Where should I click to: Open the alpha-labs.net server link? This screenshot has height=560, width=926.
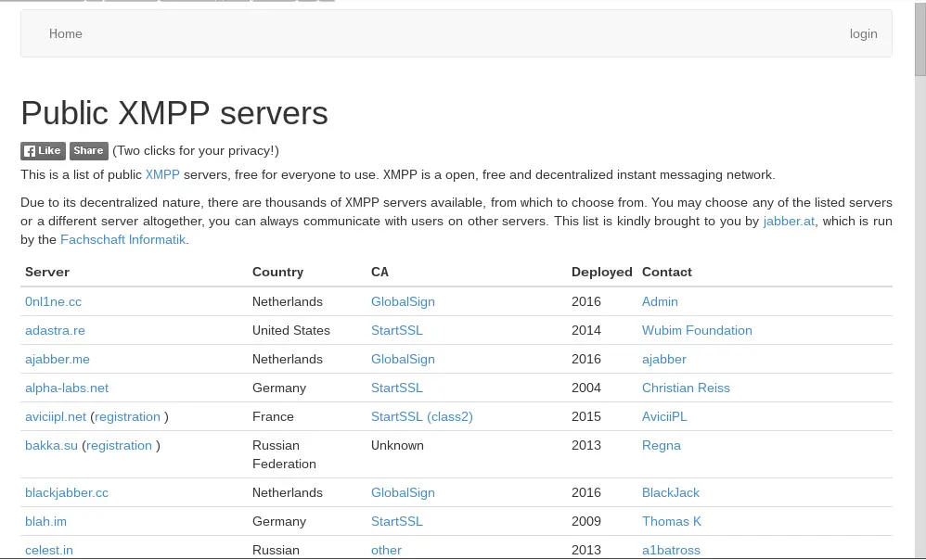(67, 388)
